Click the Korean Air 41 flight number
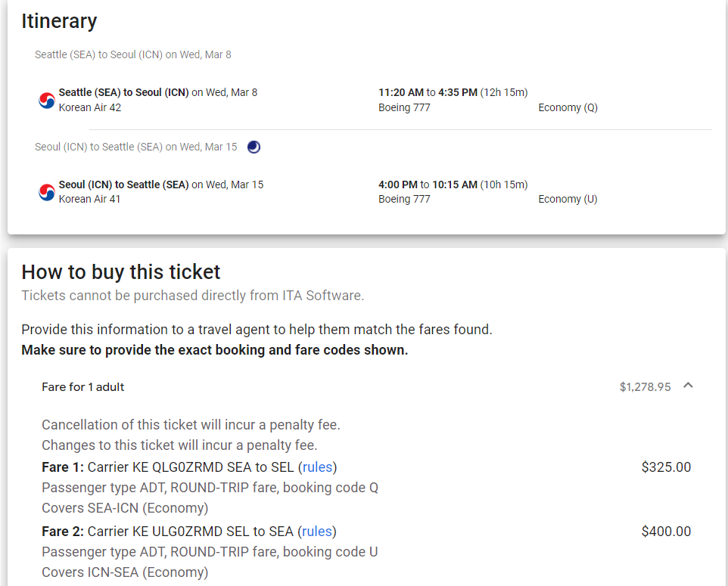Viewport: 728px width, 586px height. (x=89, y=199)
